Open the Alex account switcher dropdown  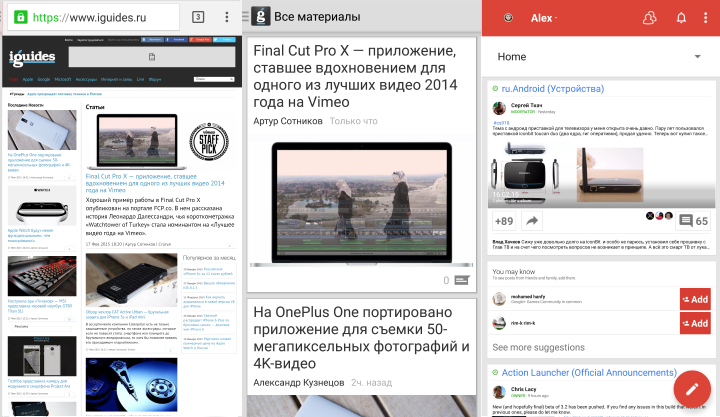(x=544, y=18)
